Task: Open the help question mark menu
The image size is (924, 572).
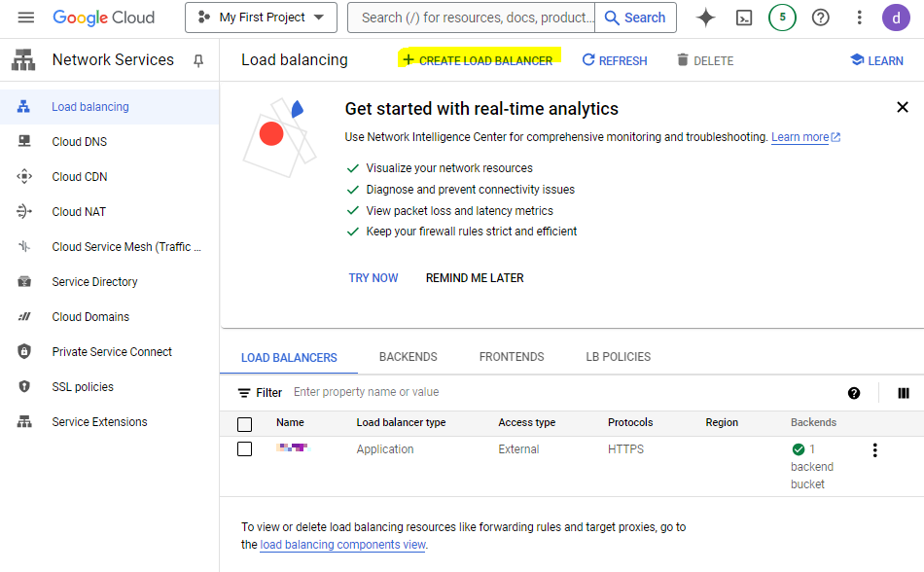Action: (x=820, y=18)
